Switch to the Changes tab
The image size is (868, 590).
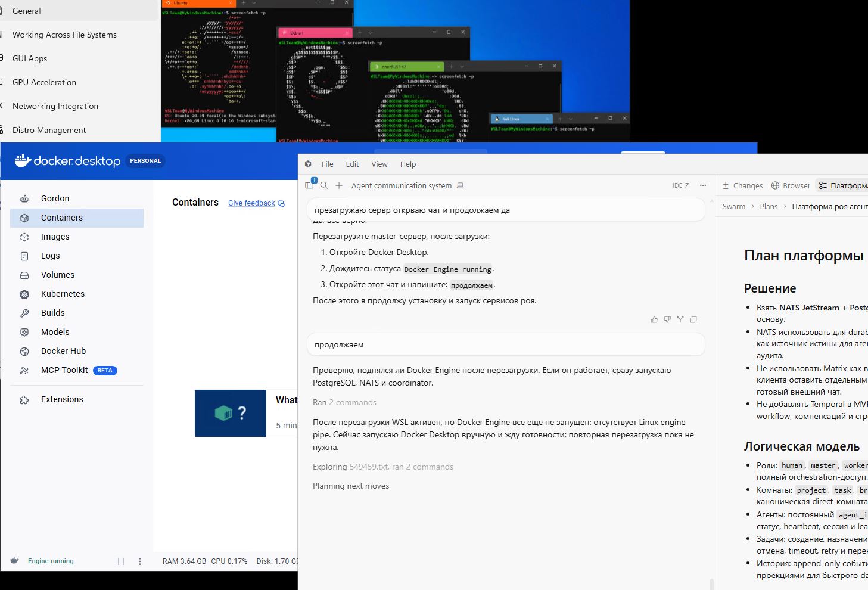pyautogui.click(x=742, y=185)
